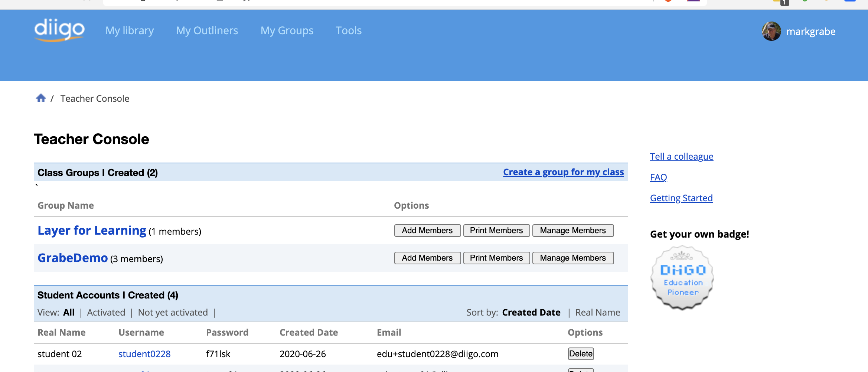This screenshot has width=868, height=372.
Task: Click student 02 real name cell
Action: [59, 354]
